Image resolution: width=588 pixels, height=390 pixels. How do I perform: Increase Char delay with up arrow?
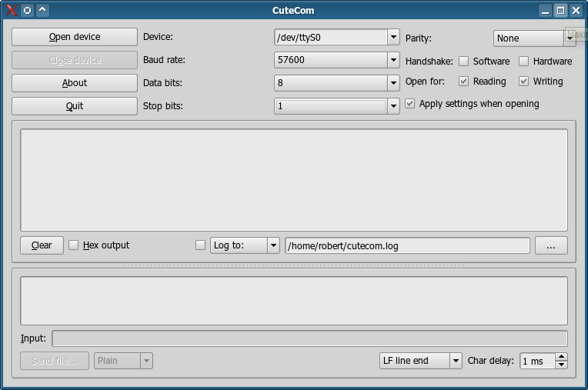pyautogui.click(x=561, y=357)
